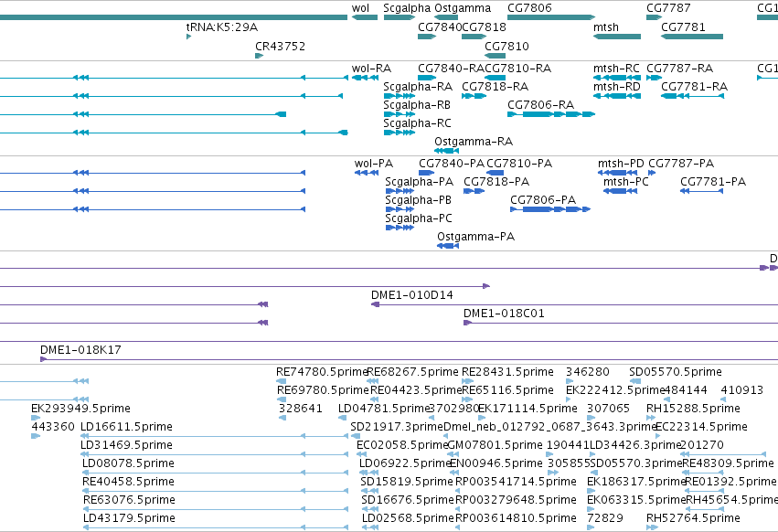Click the RH15288.5prime EST label
Image resolution: width=778 pixels, height=532 pixels.
point(693,409)
